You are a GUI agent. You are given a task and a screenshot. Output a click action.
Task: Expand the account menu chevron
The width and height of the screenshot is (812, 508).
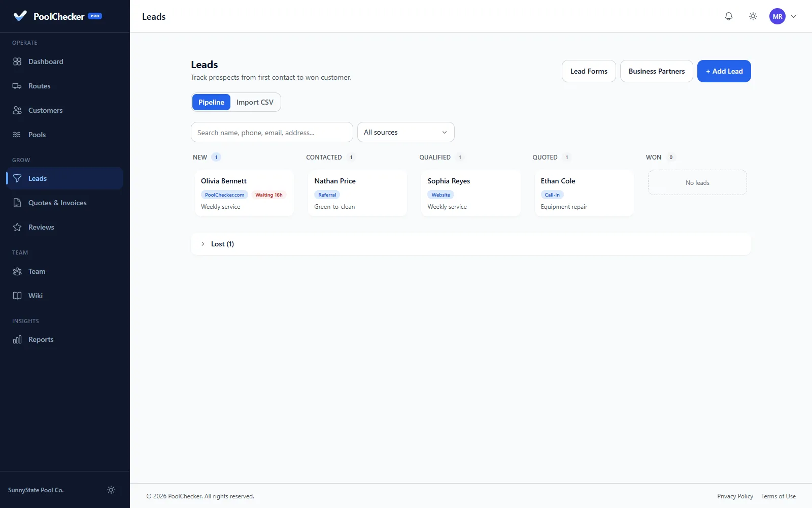pyautogui.click(x=794, y=16)
